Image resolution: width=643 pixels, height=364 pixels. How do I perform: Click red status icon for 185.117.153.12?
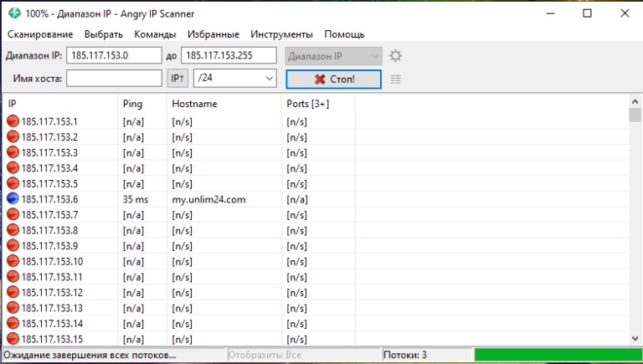pyautogui.click(x=13, y=292)
